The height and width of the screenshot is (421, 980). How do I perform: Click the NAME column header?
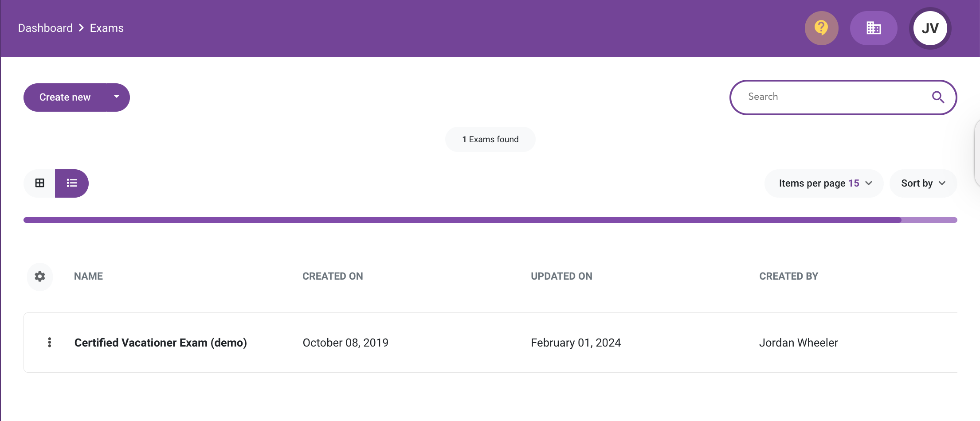(x=88, y=276)
